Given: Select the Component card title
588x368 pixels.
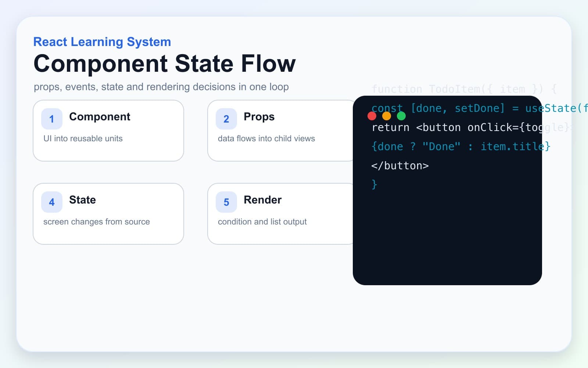Looking at the screenshot, I should (x=100, y=117).
